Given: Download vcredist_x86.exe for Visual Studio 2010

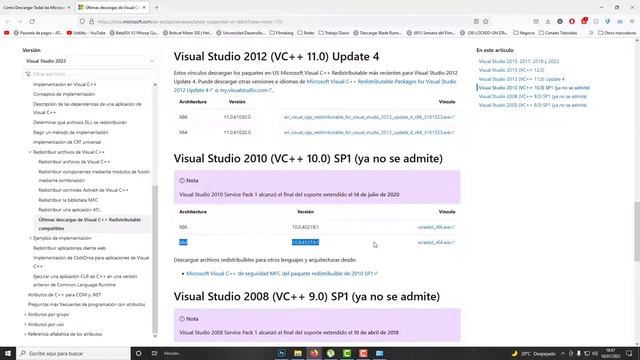Looking at the screenshot, I should (x=436, y=227).
